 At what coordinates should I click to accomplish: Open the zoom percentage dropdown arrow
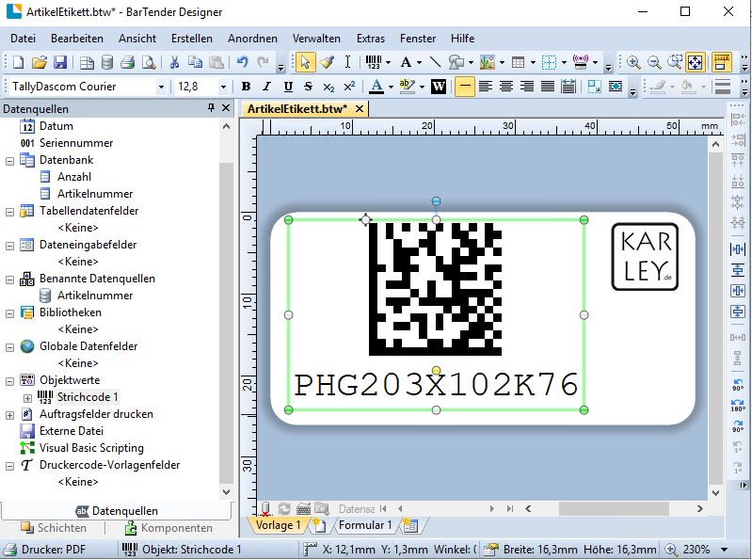(x=725, y=550)
